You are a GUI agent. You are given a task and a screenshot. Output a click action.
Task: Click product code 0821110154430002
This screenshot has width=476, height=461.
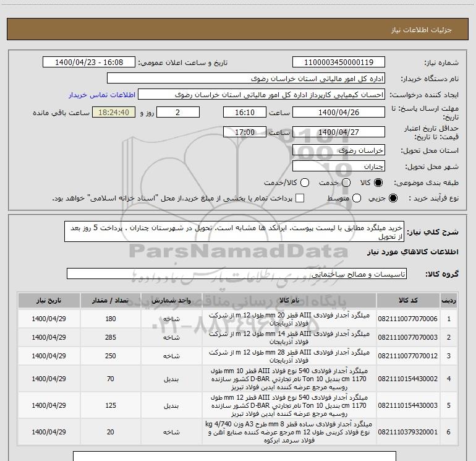click(x=408, y=379)
